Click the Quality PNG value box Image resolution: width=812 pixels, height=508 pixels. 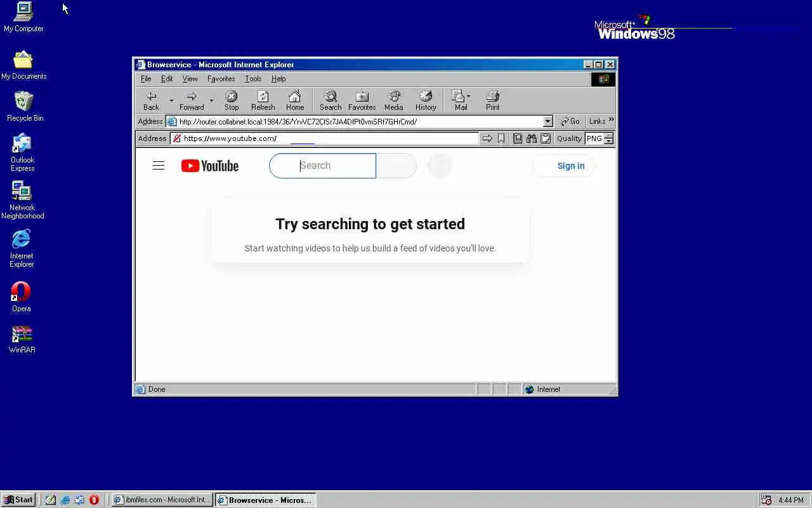594,138
